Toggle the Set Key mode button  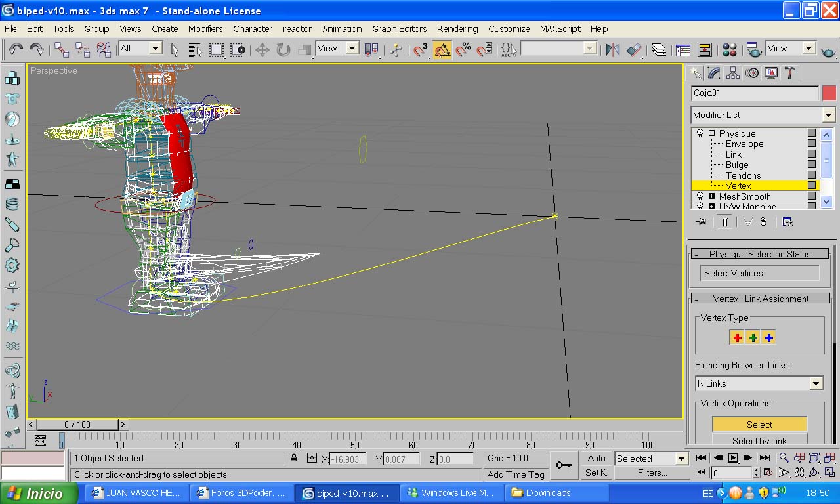(597, 472)
